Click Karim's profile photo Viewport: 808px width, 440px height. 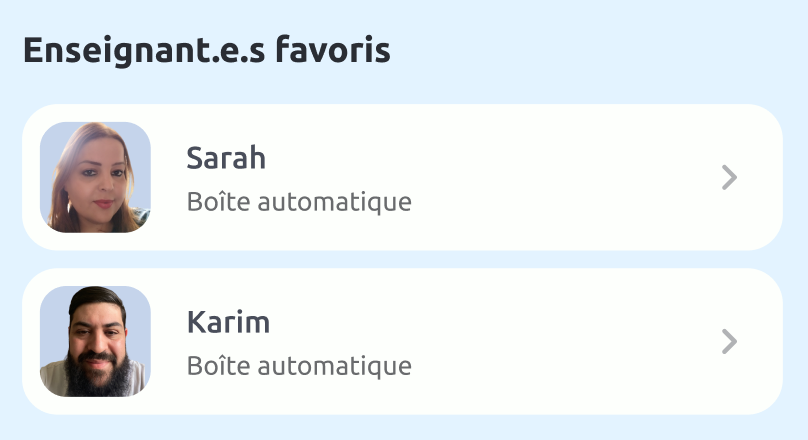[95, 341]
